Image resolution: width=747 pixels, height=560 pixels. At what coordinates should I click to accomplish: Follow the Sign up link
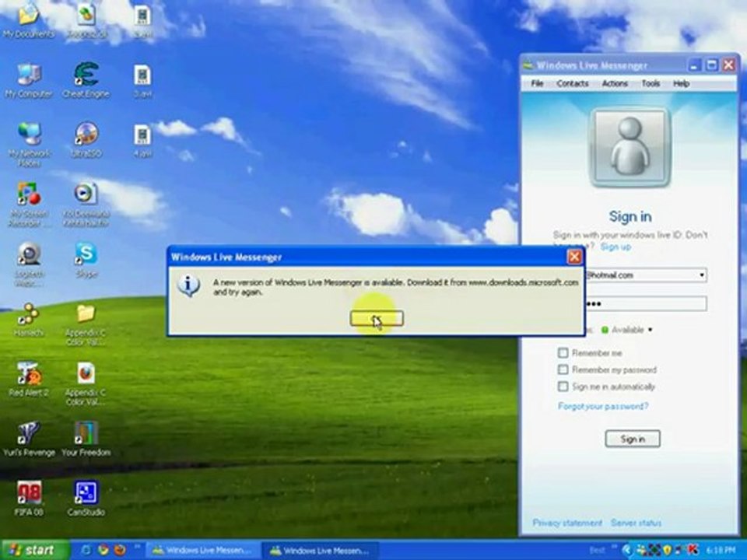[615, 247]
